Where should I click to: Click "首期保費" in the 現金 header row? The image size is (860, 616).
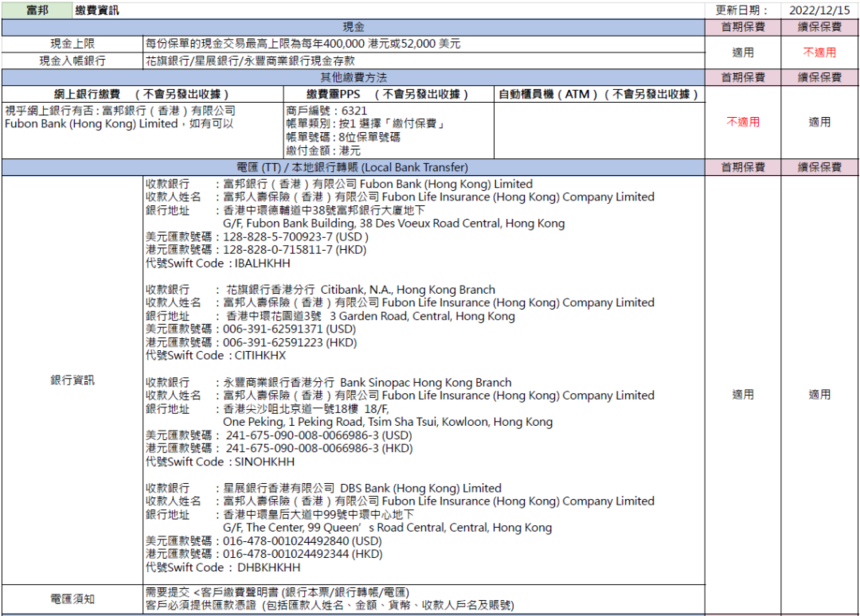743,27
